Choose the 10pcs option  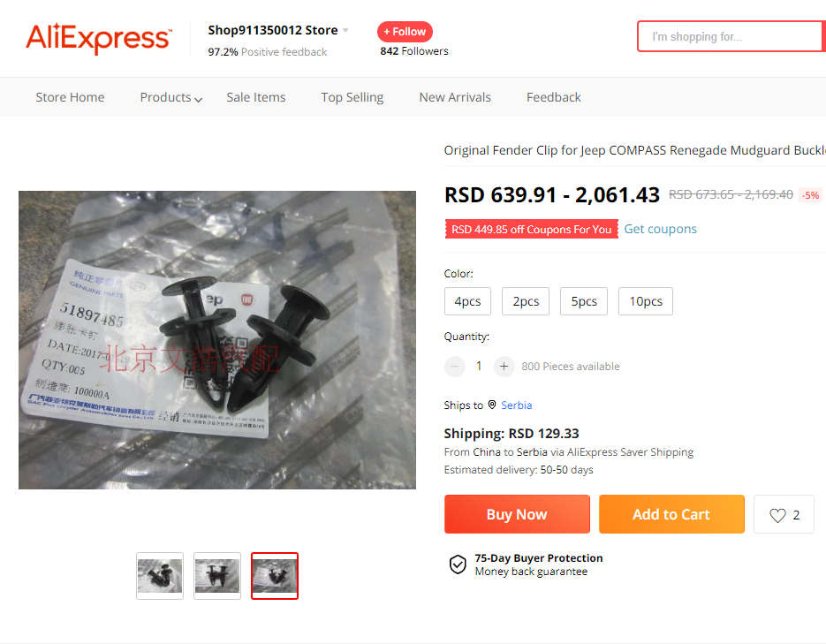[645, 301]
